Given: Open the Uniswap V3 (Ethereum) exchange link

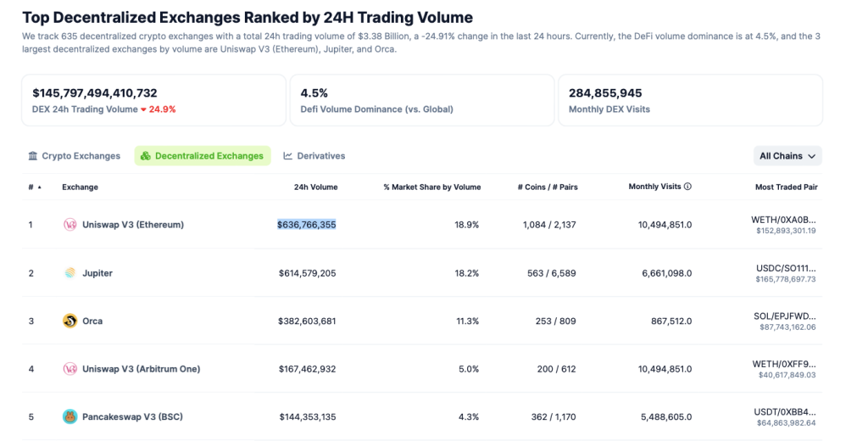Looking at the screenshot, I should point(133,224).
